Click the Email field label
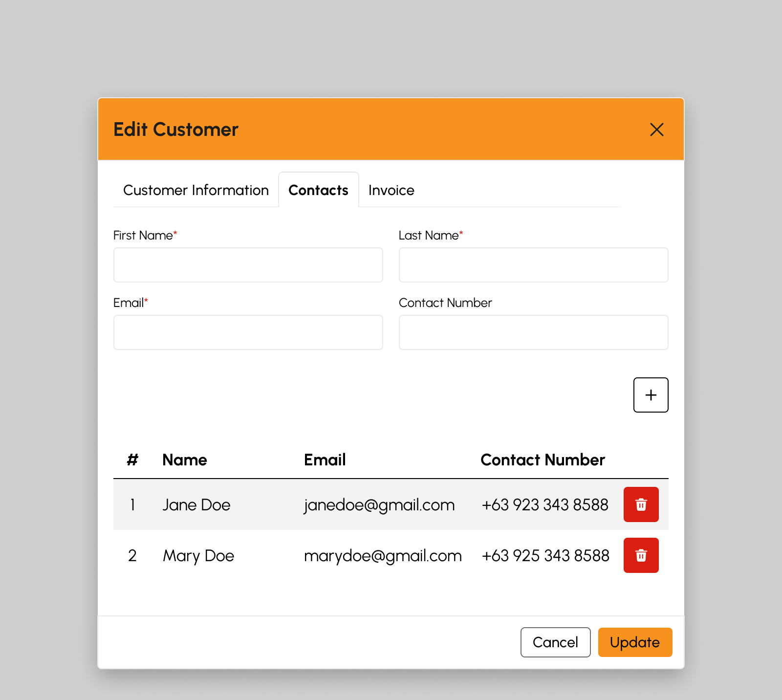 coord(130,303)
